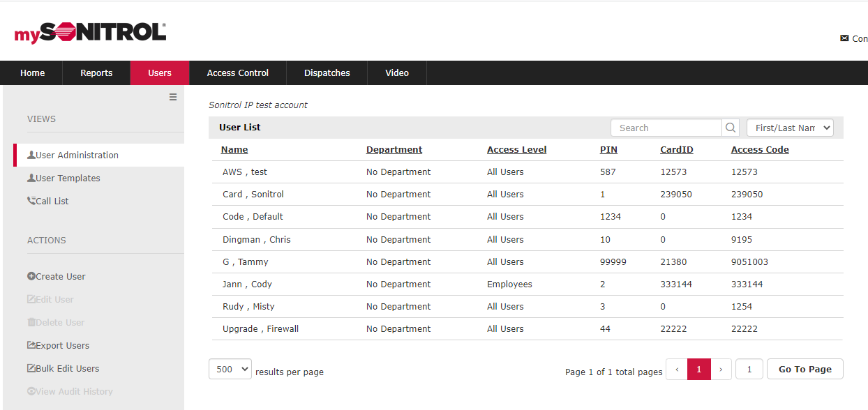Switch to Access Control tab

point(238,73)
